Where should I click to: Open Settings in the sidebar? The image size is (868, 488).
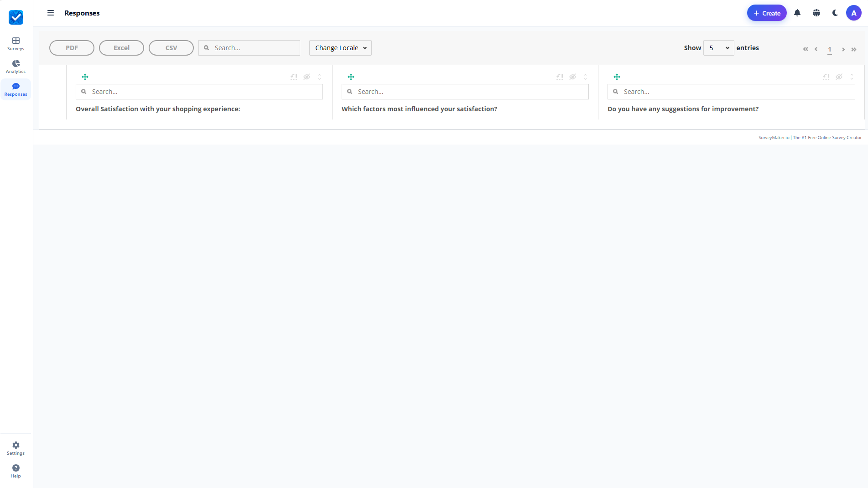16,448
